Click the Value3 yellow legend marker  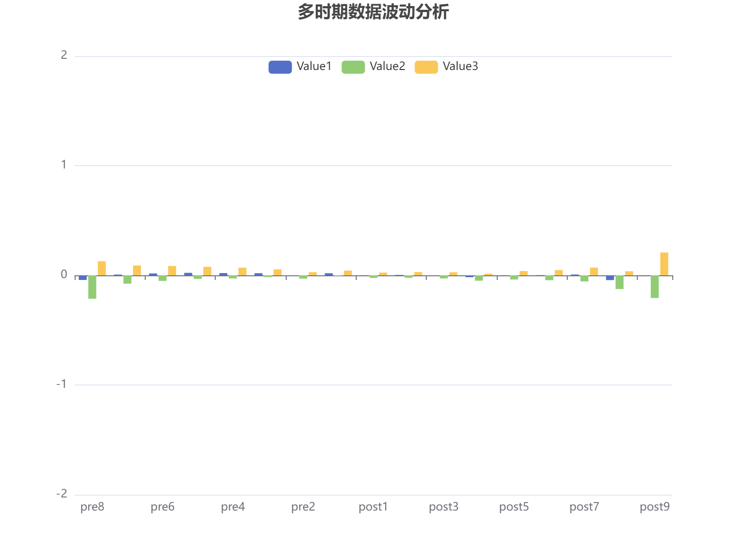[426, 66]
